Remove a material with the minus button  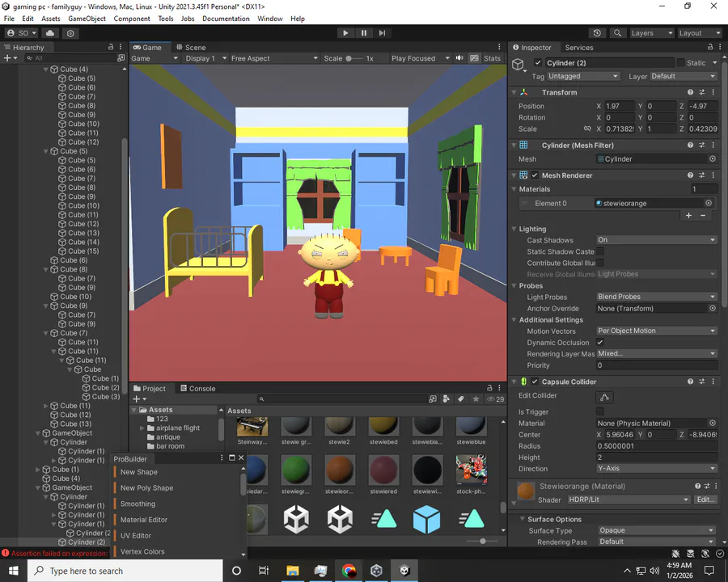coord(703,215)
